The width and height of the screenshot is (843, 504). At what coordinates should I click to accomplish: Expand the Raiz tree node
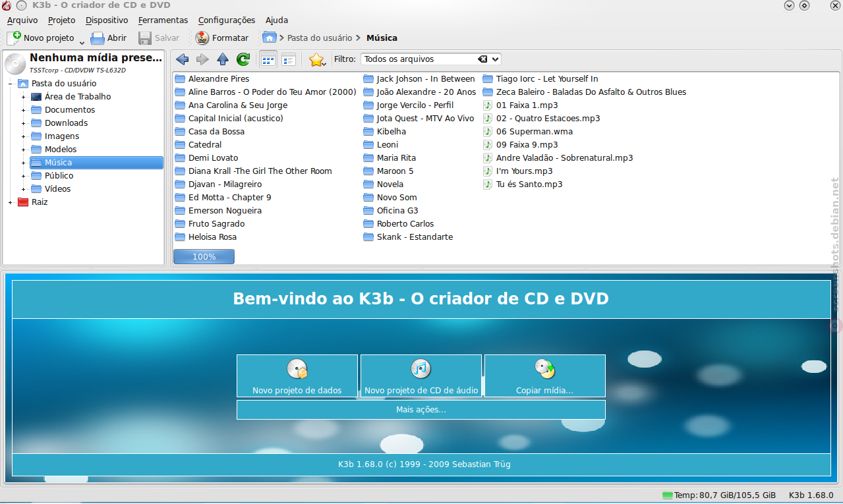pos(10,202)
